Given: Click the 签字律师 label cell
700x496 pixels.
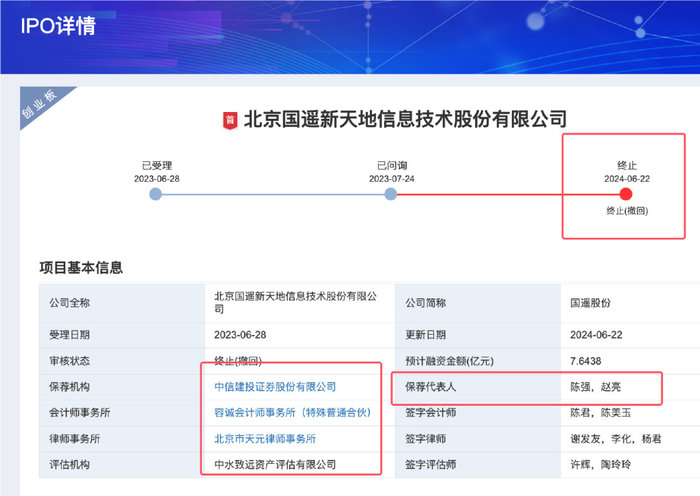Looking at the screenshot, I should tap(478, 438).
